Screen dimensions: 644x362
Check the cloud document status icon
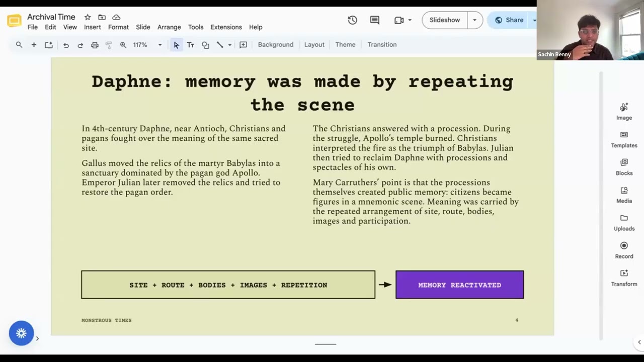coord(116,17)
